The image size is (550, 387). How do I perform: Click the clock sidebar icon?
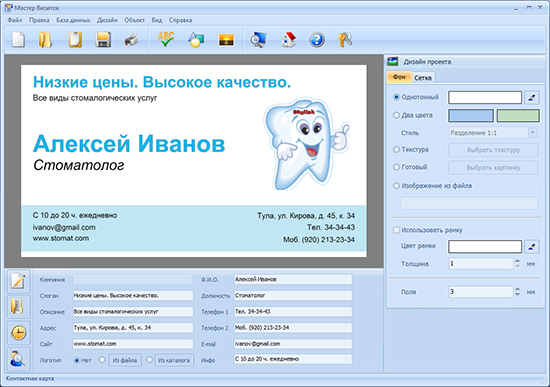click(x=18, y=332)
